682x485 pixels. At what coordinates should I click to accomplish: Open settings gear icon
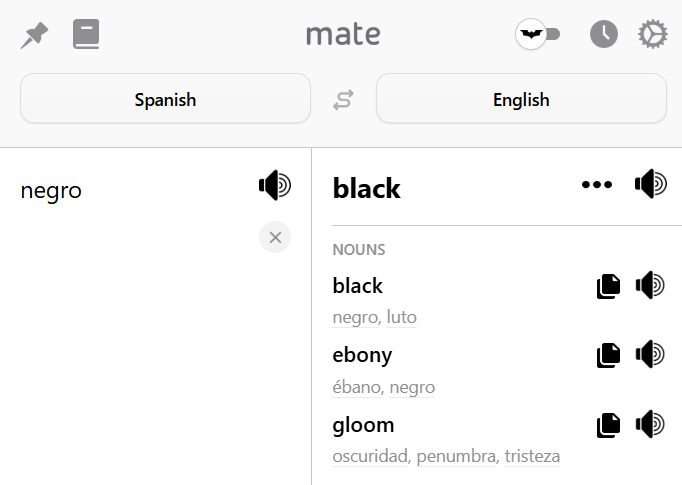tap(652, 34)
